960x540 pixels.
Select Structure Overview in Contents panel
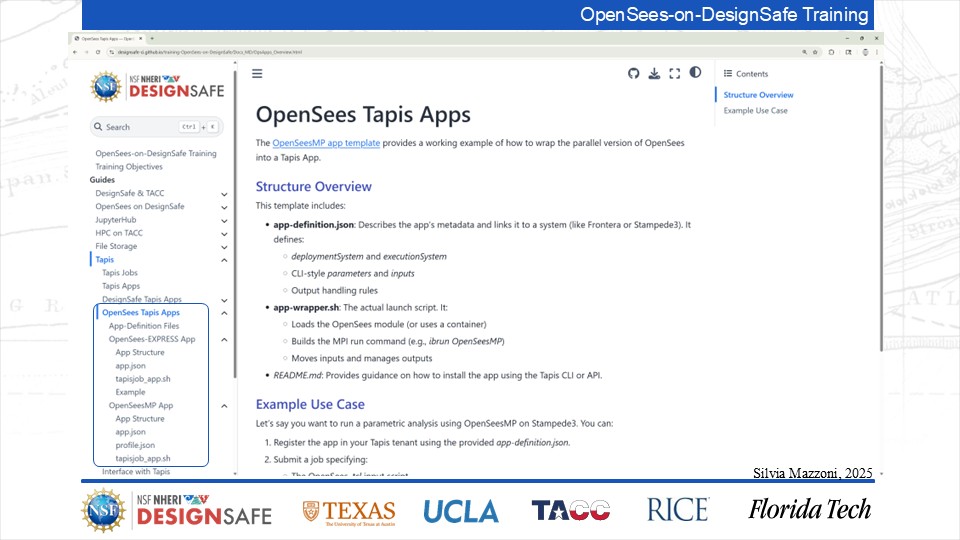(758, 95)
